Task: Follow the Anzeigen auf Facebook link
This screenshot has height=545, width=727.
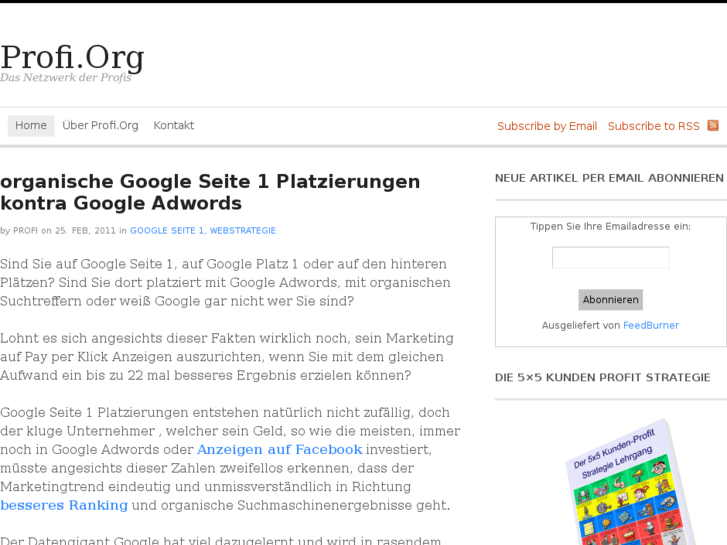Action: tap(280, 449)
